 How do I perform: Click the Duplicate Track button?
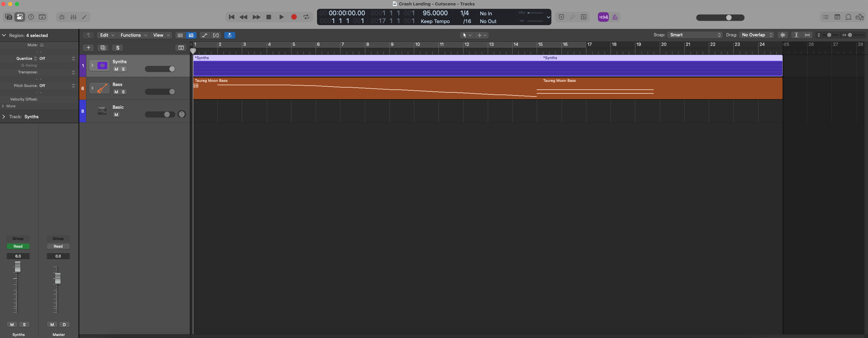coord(103,48)
